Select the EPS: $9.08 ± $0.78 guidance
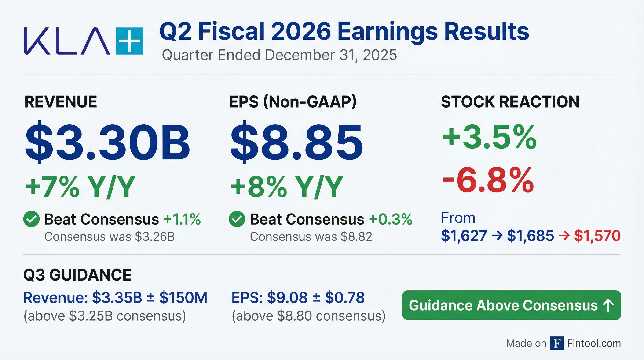644x360 pixels. 298,298
